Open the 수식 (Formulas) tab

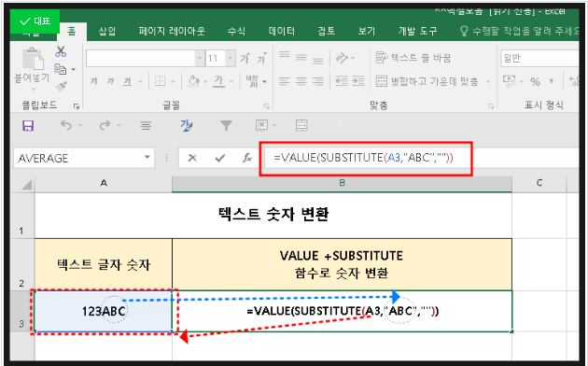point(237,31)
